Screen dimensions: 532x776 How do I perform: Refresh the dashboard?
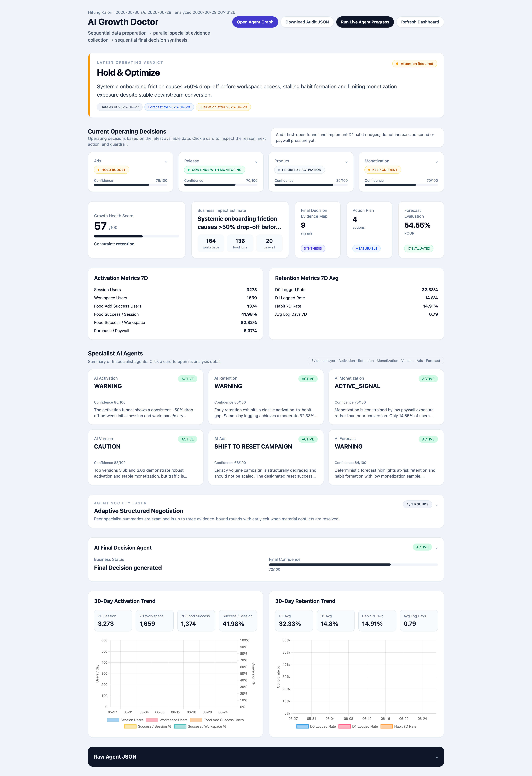coord(420,22)
